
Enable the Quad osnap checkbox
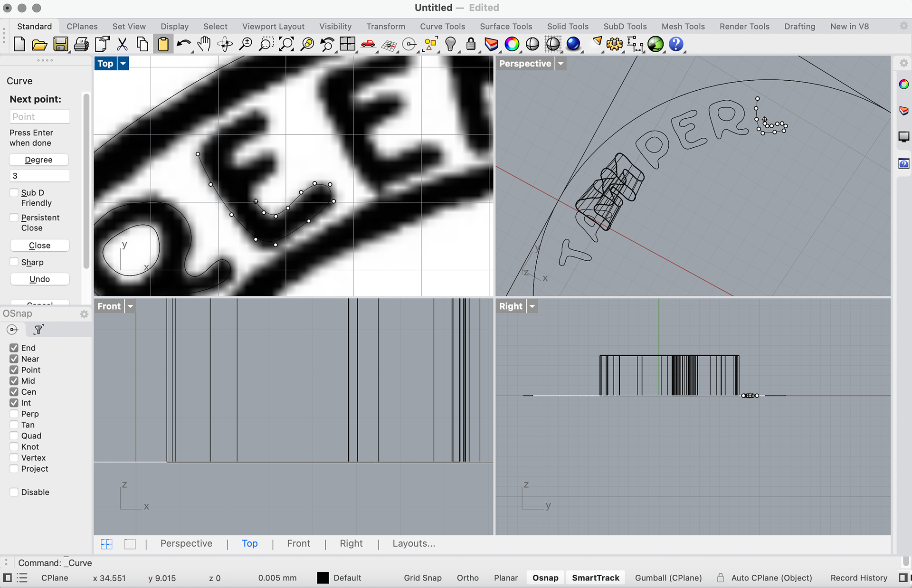click(x=14, y=435)
